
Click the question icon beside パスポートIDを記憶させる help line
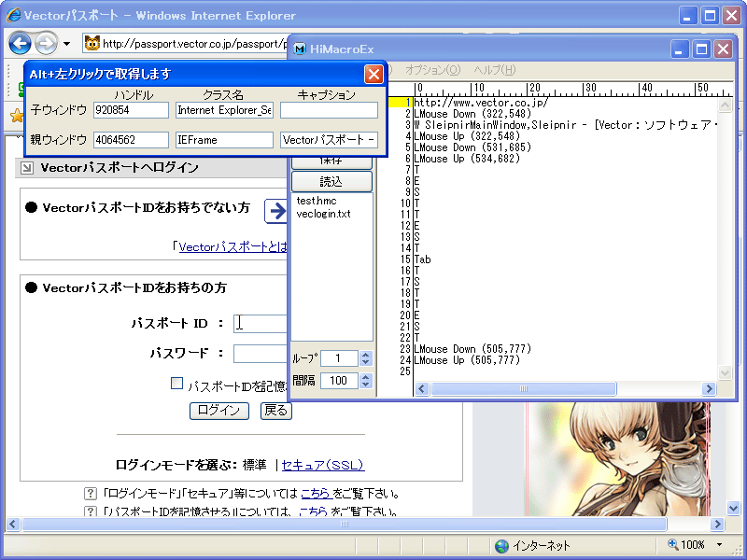point(90,511)
